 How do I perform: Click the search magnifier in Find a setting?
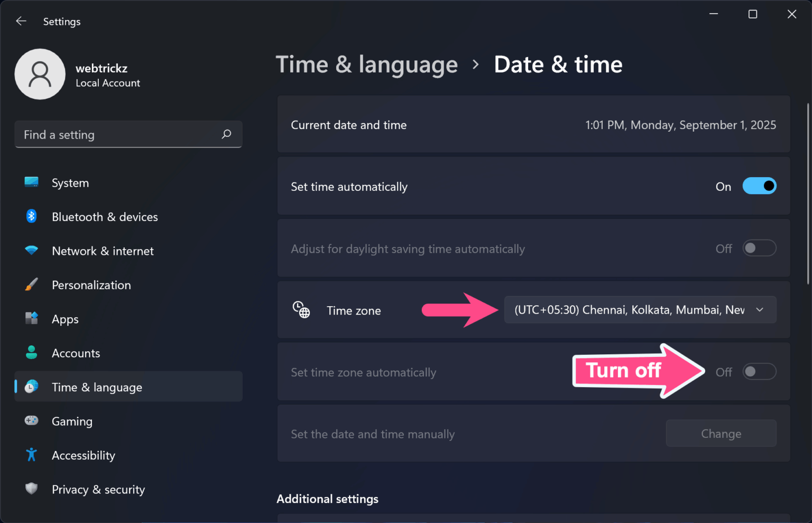[226, 134]
